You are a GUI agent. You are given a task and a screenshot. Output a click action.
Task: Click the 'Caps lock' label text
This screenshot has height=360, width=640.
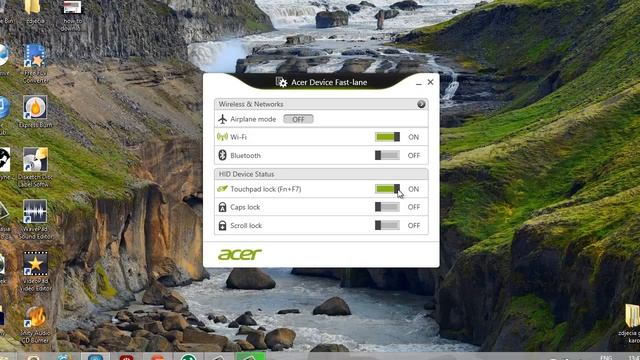[x=245, y=207]
